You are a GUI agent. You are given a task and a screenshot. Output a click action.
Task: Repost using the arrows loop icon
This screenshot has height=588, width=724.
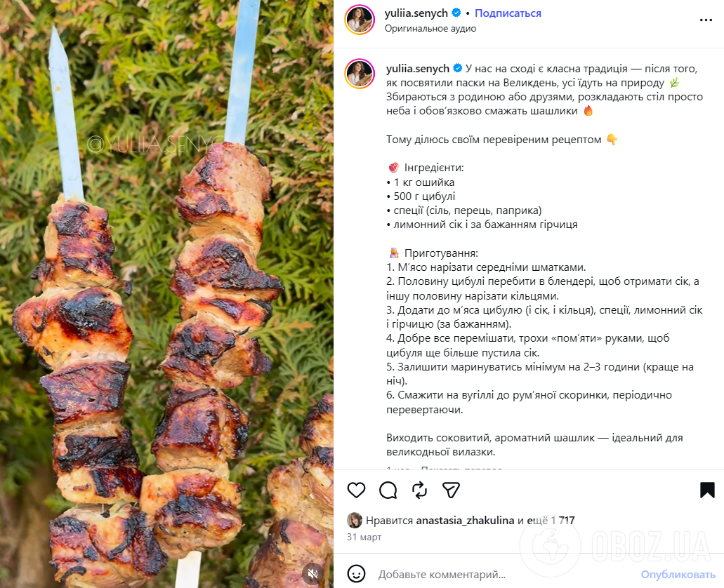[419, 490]
